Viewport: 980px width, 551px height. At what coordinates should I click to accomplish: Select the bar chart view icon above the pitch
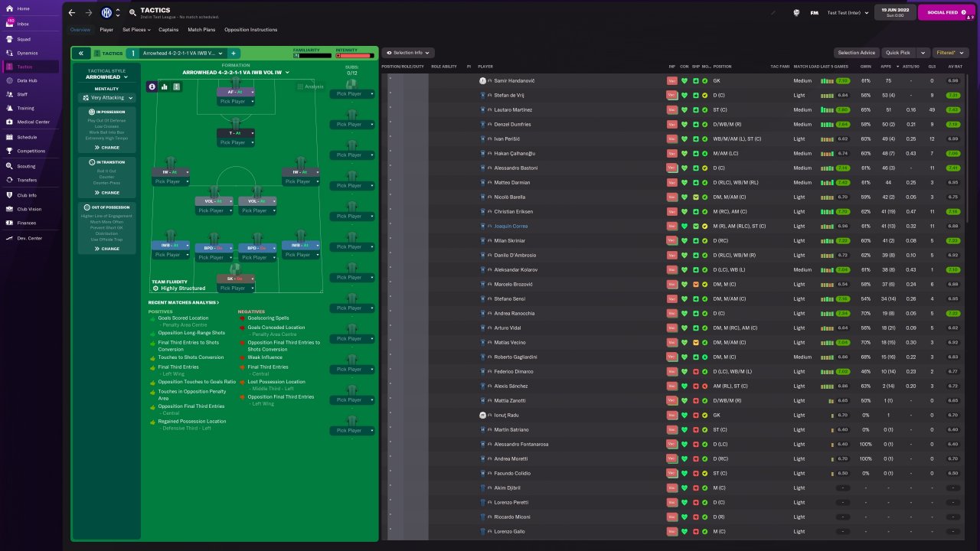click(x=165, y=86)
